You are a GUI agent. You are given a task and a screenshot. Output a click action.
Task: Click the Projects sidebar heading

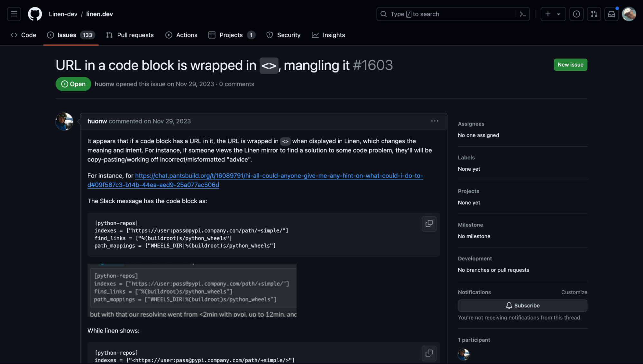(468, 191)
